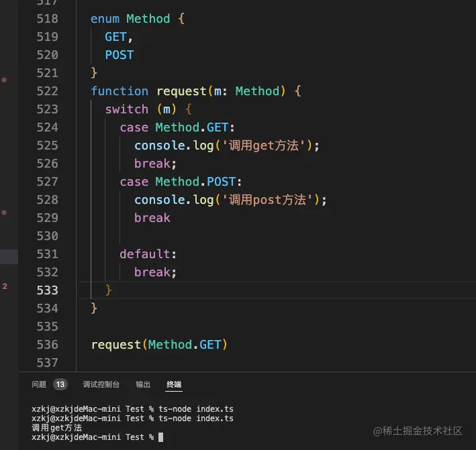Viewport: 476px width, 450px height.
Task: Click line number 518 in gutter
Action: pyautogui.click(x=48, y=19)
